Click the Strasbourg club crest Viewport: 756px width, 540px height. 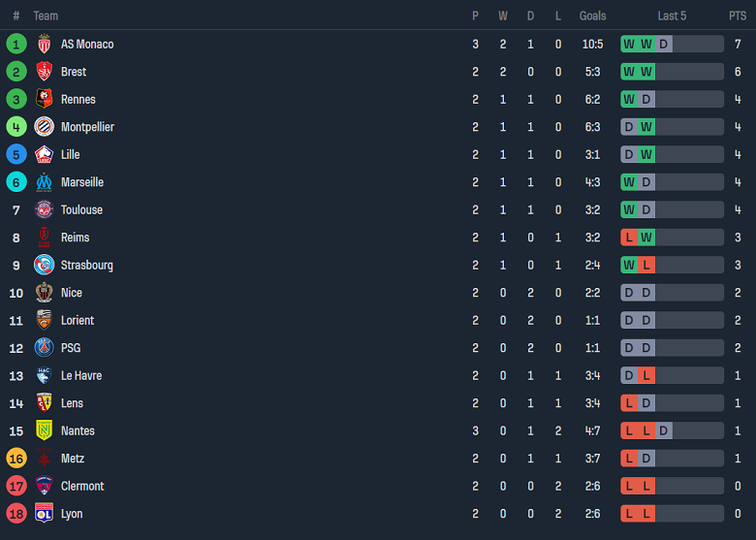pyautogui.click(x=44, y=265)
